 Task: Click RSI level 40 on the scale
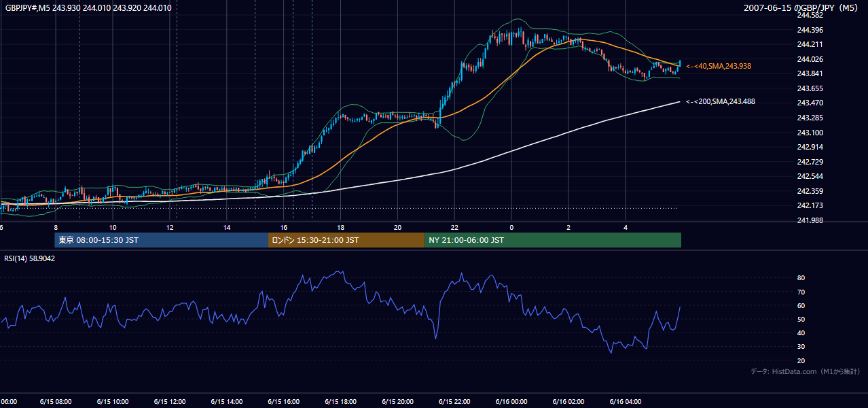coord(801,333)
